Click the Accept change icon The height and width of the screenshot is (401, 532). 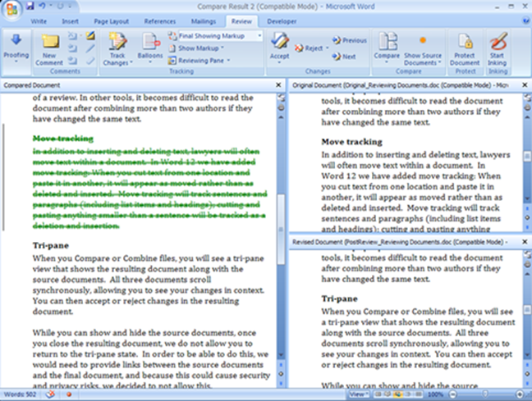(x=280, y=46)
